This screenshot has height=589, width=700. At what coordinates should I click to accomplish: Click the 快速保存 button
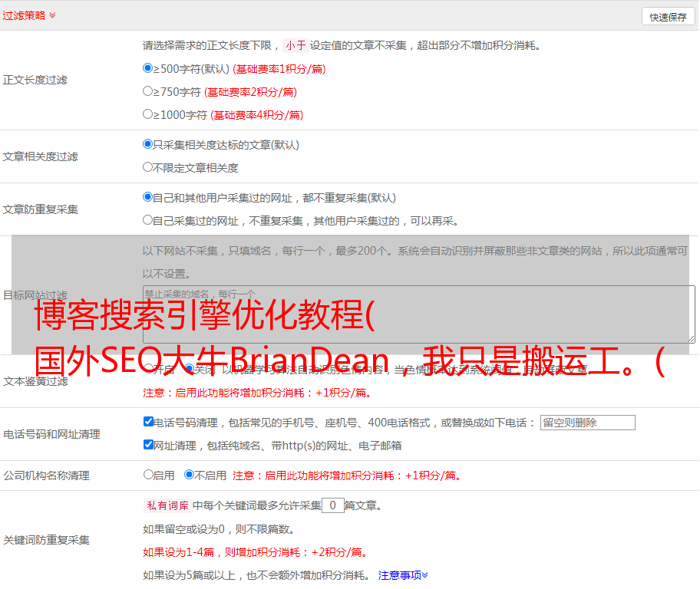pos(668,17)
